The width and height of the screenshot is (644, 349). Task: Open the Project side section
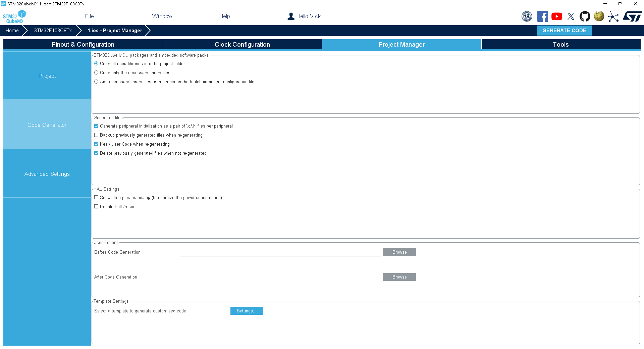pos(47,76)
